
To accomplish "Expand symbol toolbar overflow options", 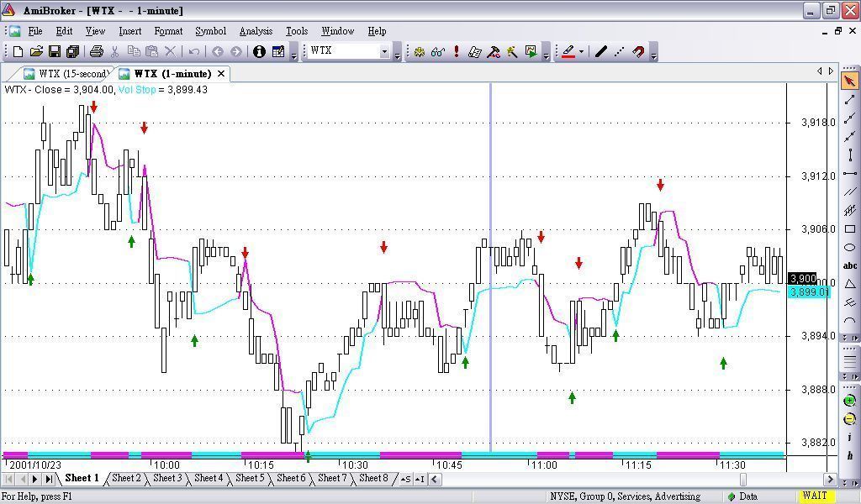I will (x=397, y=53).
